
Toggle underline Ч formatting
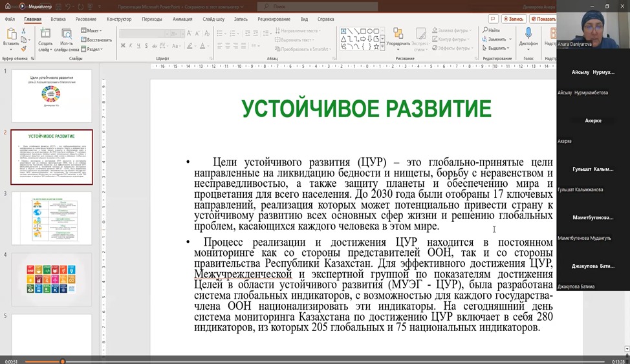(138, 46)
